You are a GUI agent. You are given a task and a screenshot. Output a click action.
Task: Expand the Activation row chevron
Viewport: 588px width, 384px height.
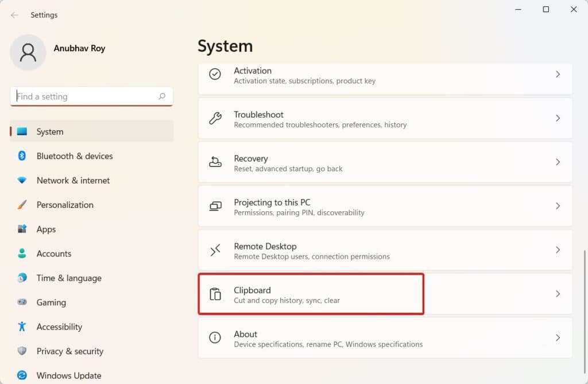[x=557, y=75]
